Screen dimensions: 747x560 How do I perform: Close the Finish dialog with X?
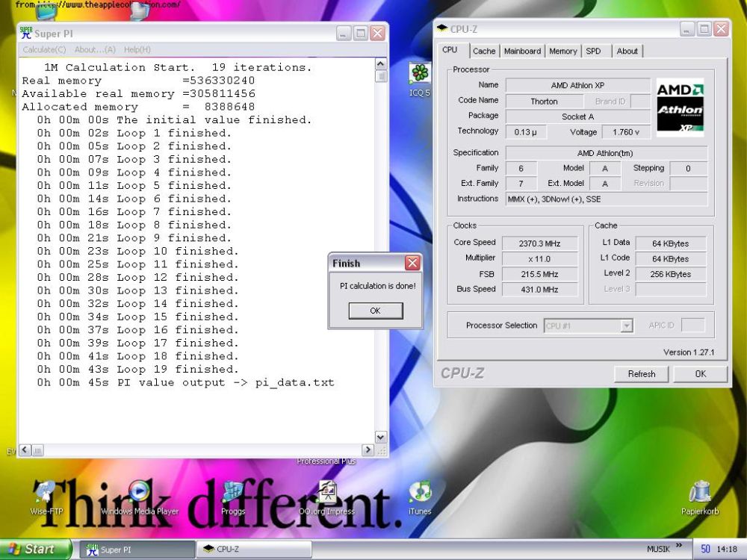pos(412,263)
